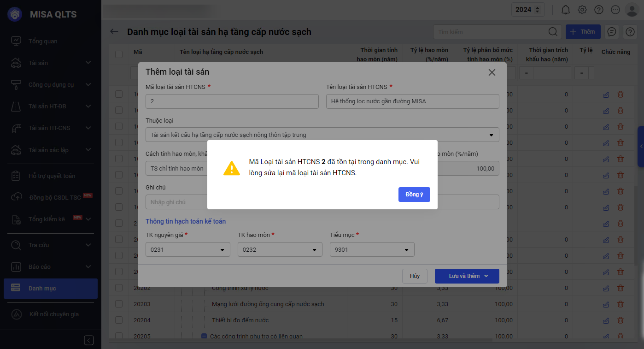Toggle the select-all header checkbox
The width and height of the screenshot is (644, 349).
[x=119, y=54]
